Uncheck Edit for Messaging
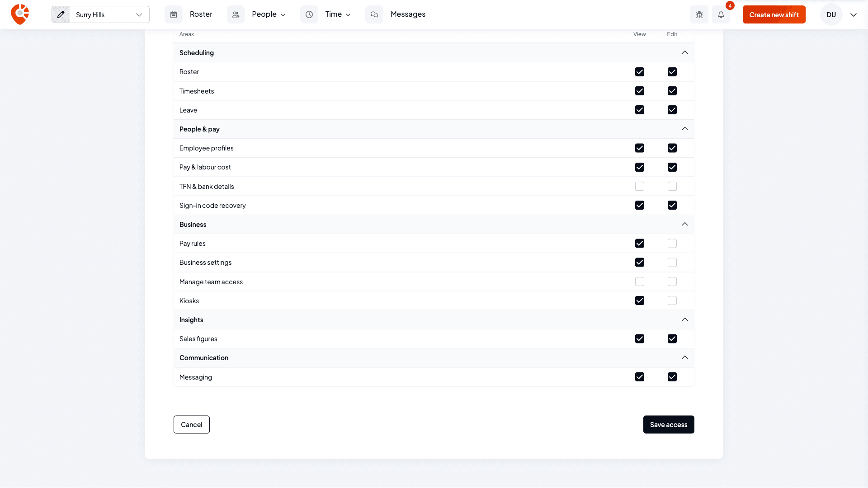The height and width of the screenshot is (488, 868). tap(672, 377)
